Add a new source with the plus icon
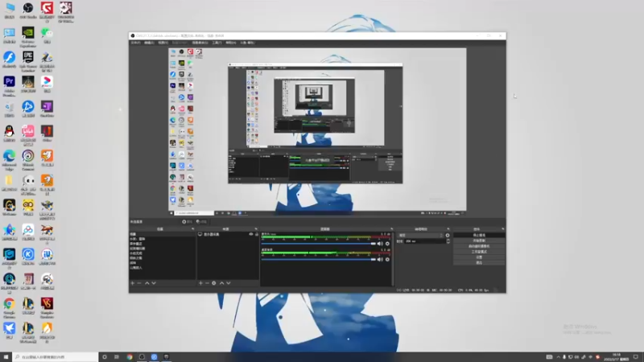 tap(200, 283)
